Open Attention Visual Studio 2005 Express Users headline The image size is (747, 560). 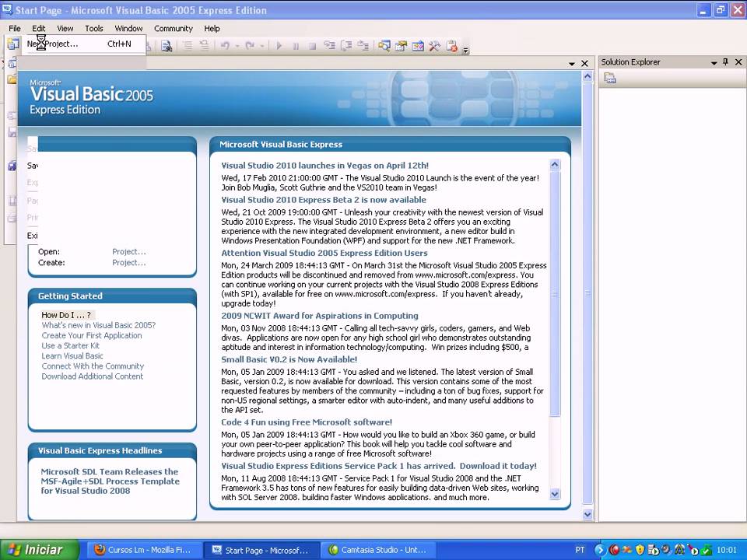(x=324, y=253)
